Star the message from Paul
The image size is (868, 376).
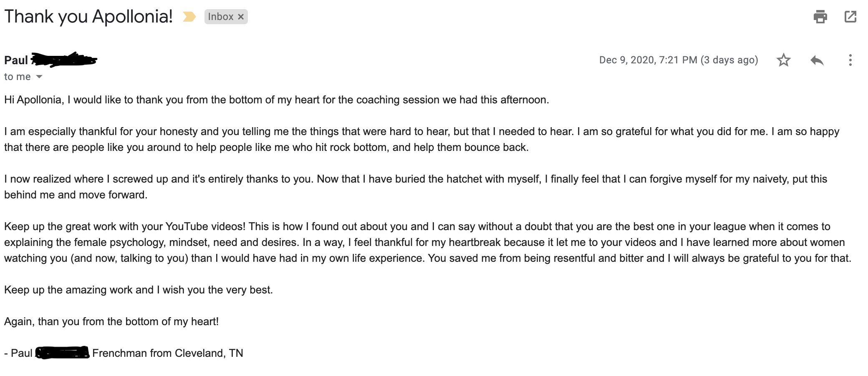pyautogui.click(x=783, y=60)
